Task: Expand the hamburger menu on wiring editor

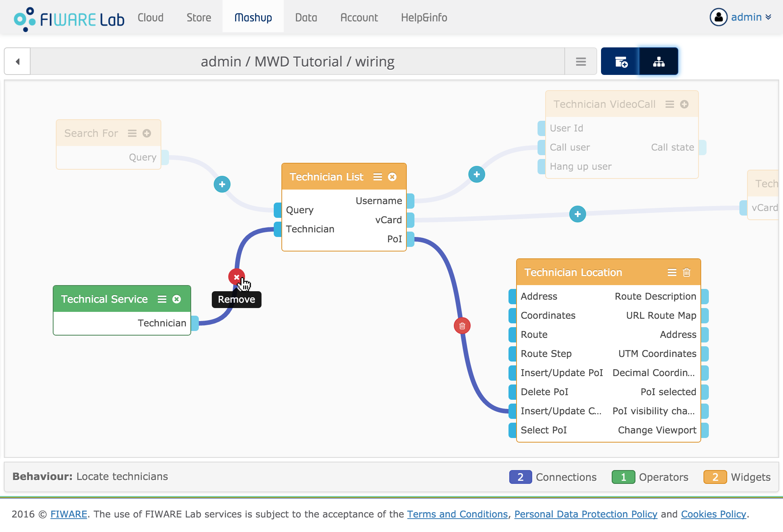Action: pyautogui.click(x=582, y=60)
